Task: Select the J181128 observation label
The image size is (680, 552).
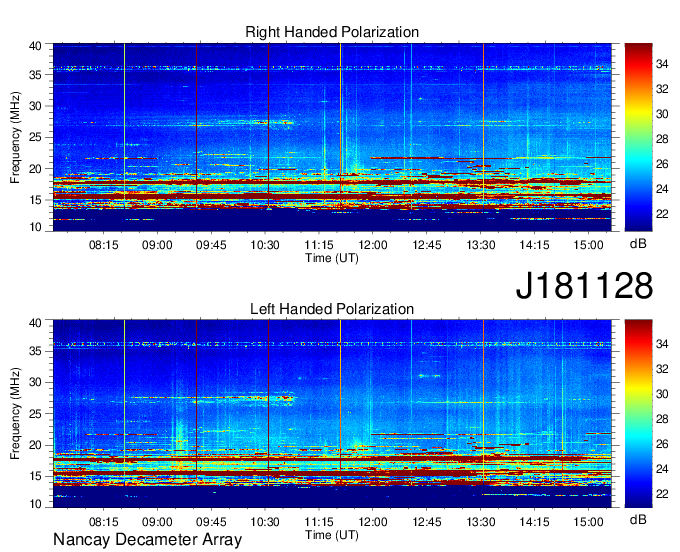Action: pyautogui.click(x=584, y=285)
